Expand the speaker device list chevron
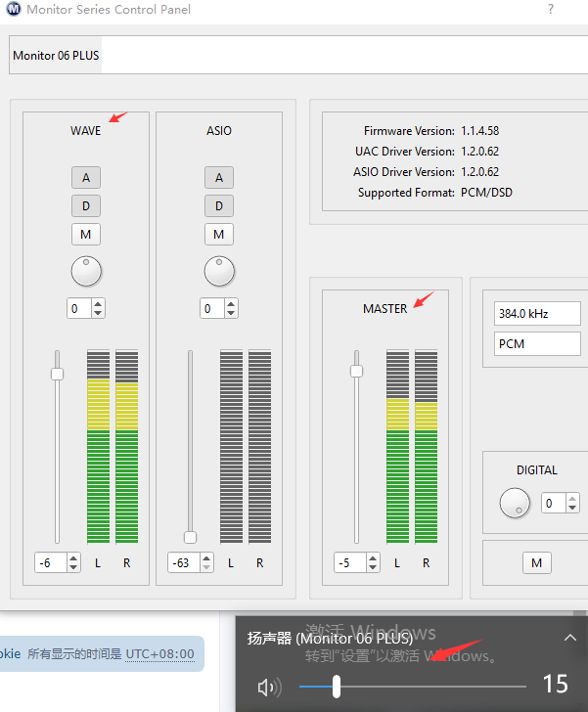Viewport: 588px width, 712px height. pos(570,638)
